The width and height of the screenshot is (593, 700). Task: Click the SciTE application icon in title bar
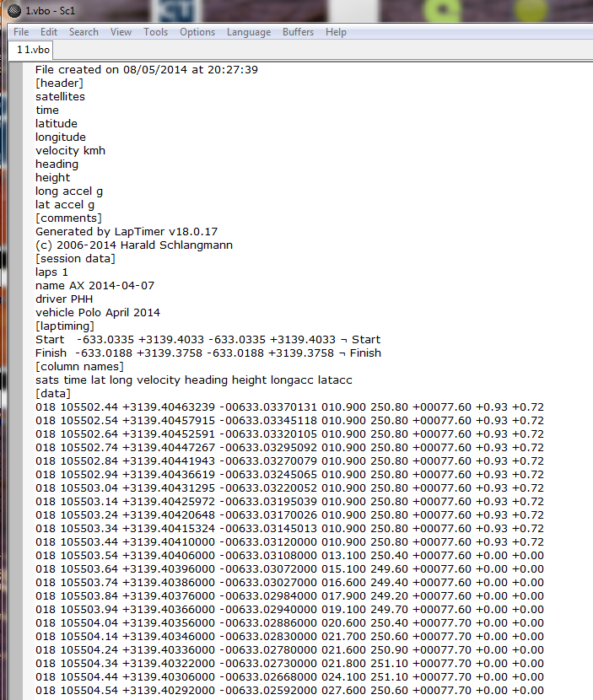click(x=14, y=10)
